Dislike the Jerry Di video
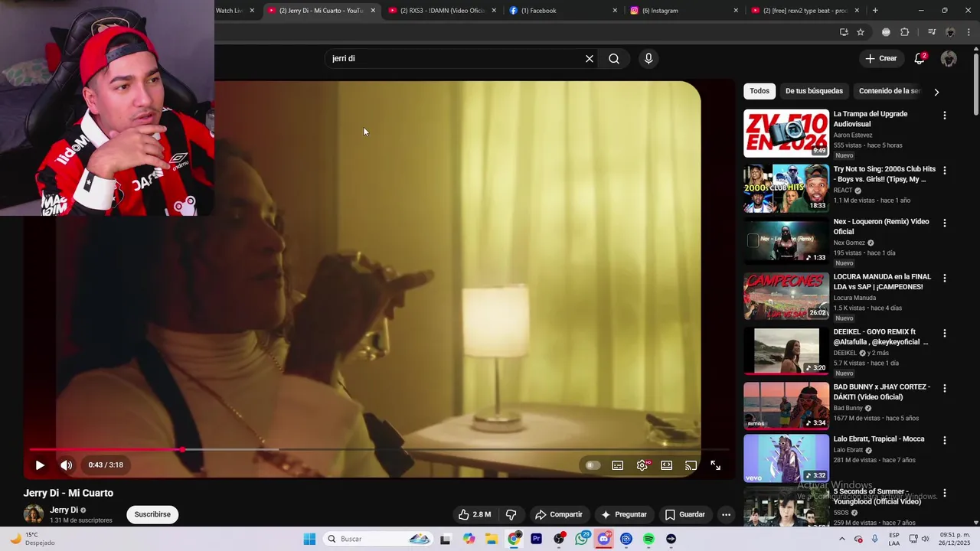 (511, 514)
